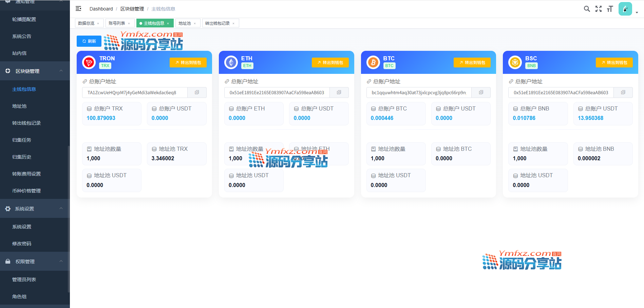
Task: Toggle fullscreen mode icon
Action: [x=599, y=9]
